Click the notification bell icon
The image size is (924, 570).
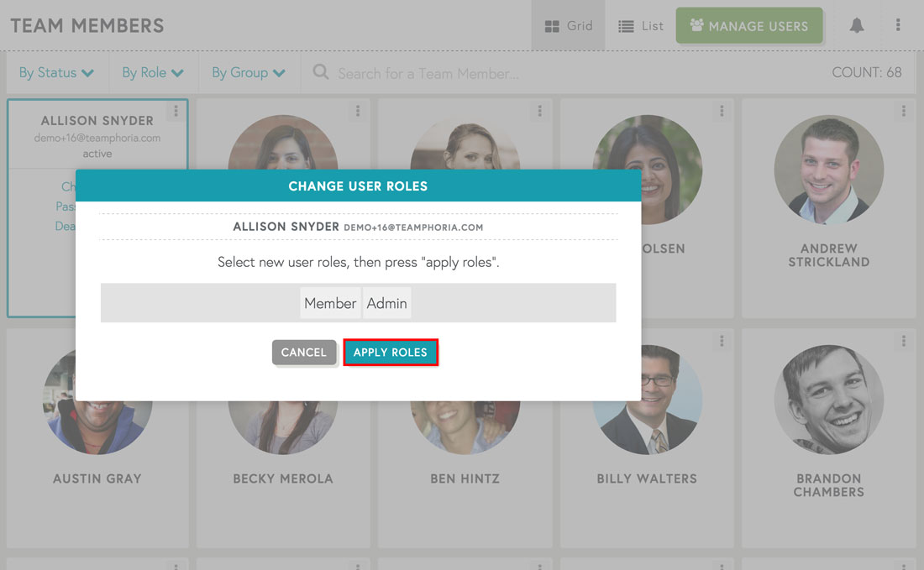tap(856, 25)
